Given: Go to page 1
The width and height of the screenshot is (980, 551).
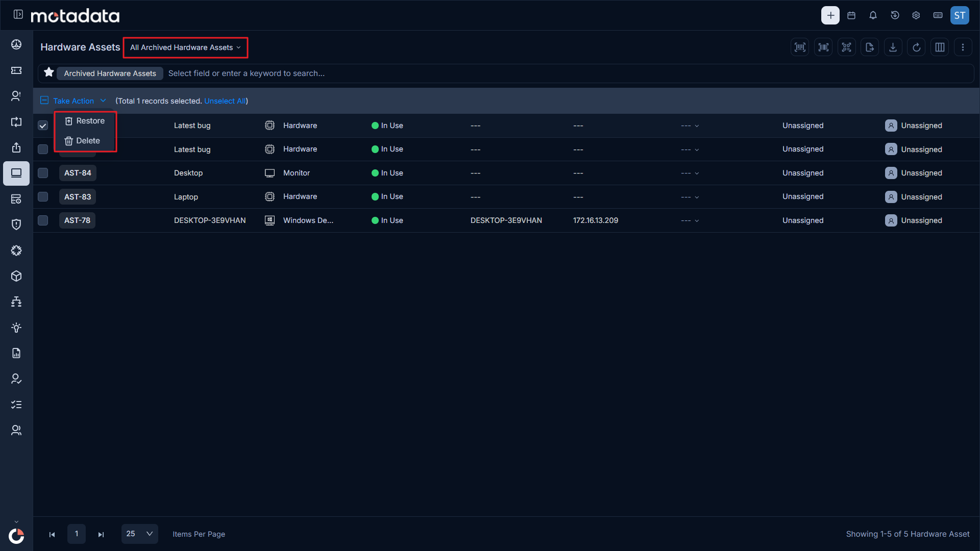Looking at the screenshot, I should click(x=77, y=534).
